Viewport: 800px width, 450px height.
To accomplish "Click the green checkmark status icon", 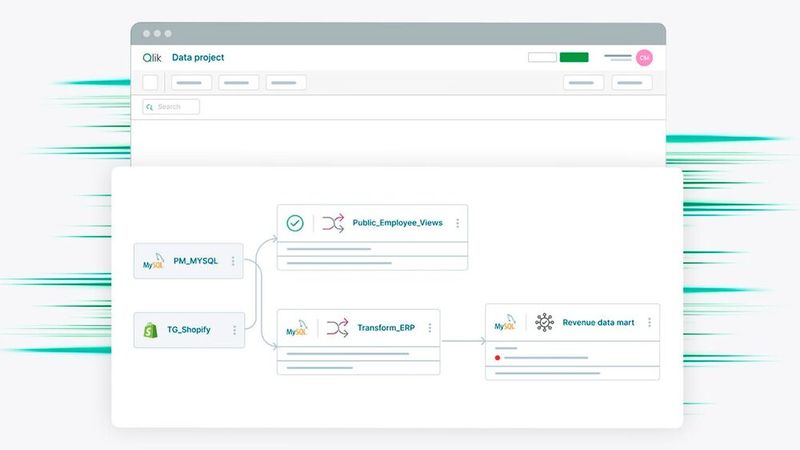I will 295,223.
